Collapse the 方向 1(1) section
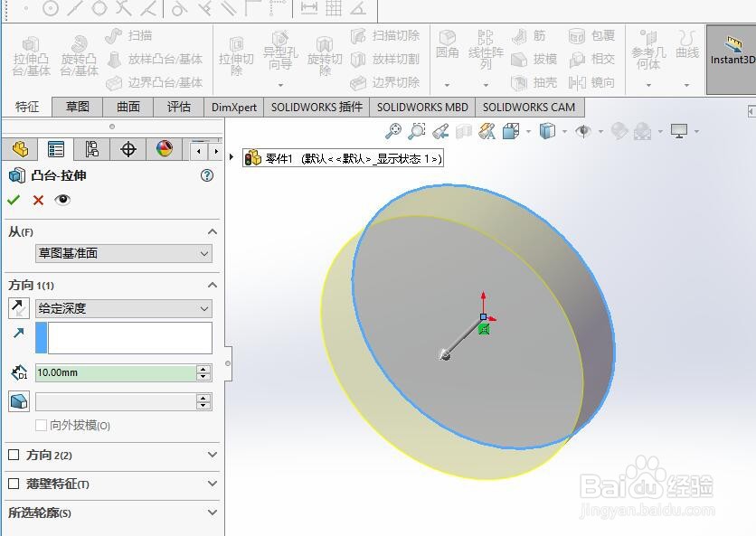The image size is (756, 536). 213,285
